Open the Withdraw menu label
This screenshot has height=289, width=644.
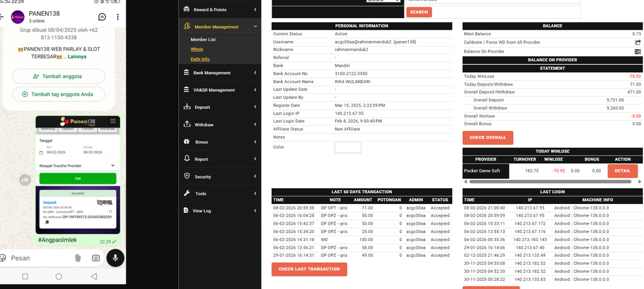point(204,125)
